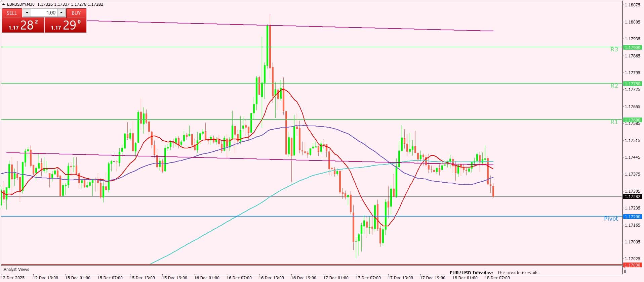Click the R3 resistance label

click(614, 49)
